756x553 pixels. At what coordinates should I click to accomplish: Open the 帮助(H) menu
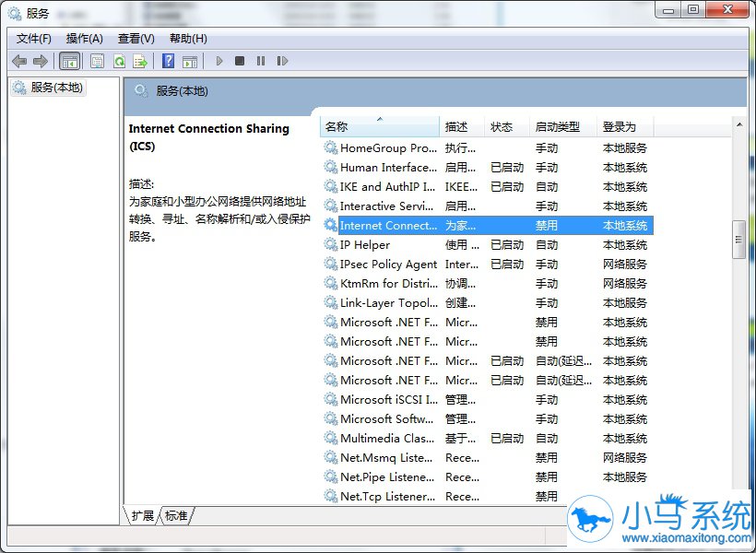click(x=188, y=39)
